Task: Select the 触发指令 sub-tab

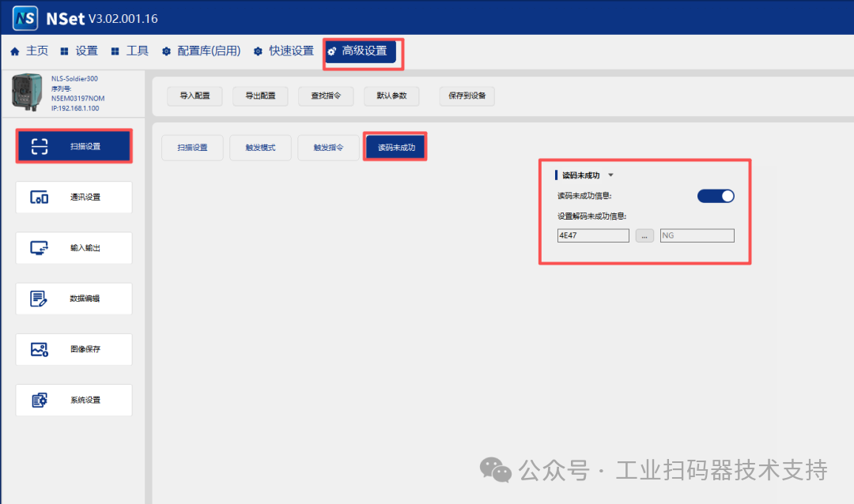Action: (328, 148)
